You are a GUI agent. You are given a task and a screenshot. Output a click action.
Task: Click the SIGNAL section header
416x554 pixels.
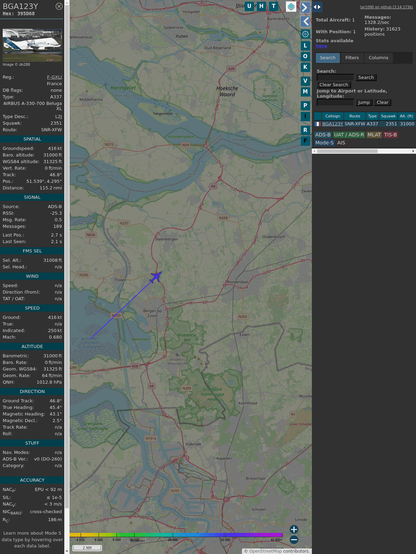(32, 198)
